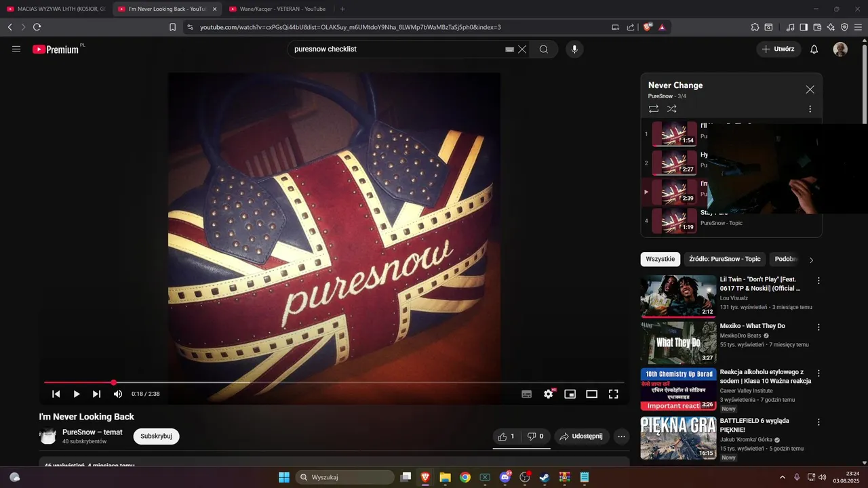868x488 pixels.
Task: Clear the search query with X
Action: coord(522,49)
